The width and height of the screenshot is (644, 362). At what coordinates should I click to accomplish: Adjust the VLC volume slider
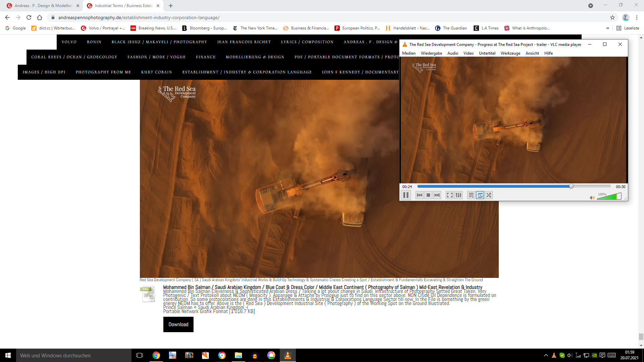pyautogui.click(x=609, y=196)
